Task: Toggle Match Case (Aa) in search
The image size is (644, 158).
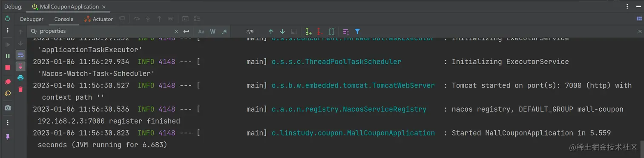Action: tap(201, 31)
